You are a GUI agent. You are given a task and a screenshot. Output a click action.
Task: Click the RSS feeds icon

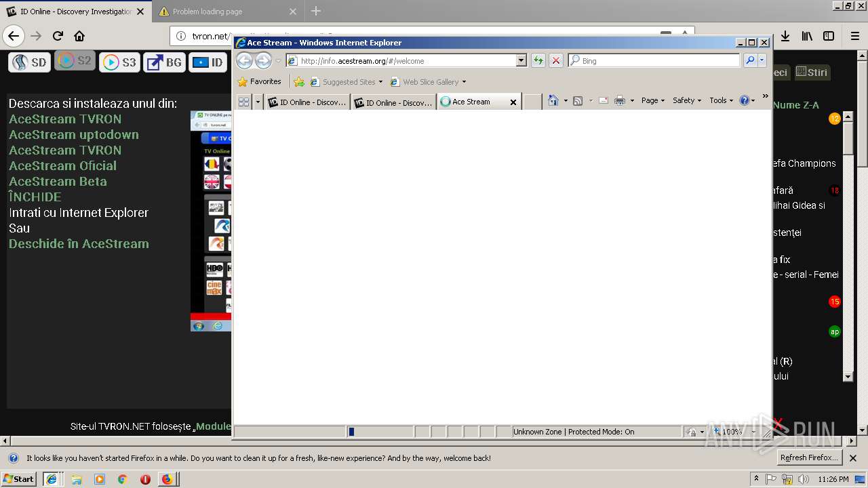pos(578,100)
